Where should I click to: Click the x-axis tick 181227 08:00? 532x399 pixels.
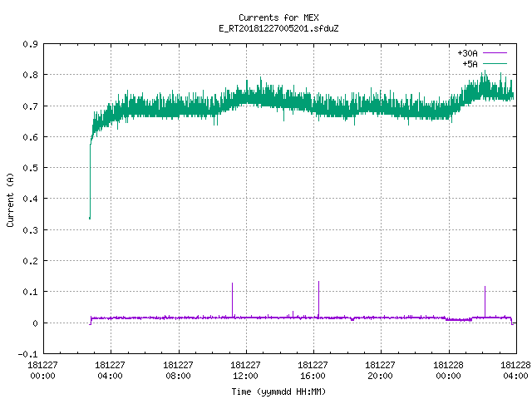click(x=178, y=371)
